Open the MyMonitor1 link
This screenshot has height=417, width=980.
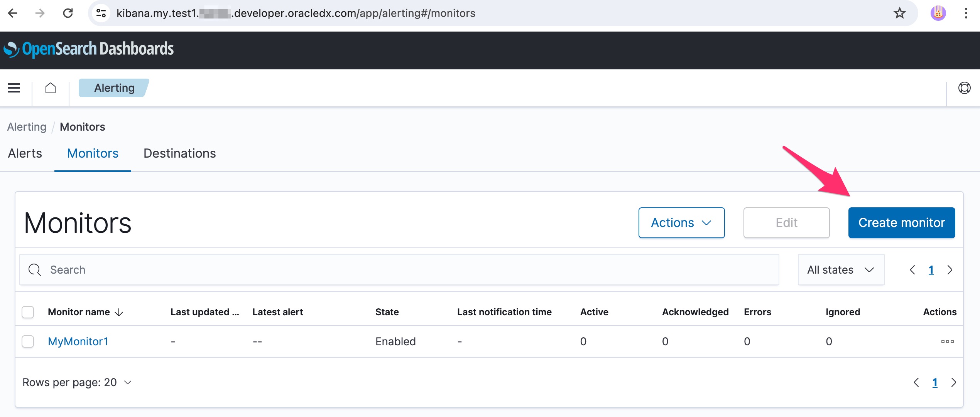coord(78,341)
